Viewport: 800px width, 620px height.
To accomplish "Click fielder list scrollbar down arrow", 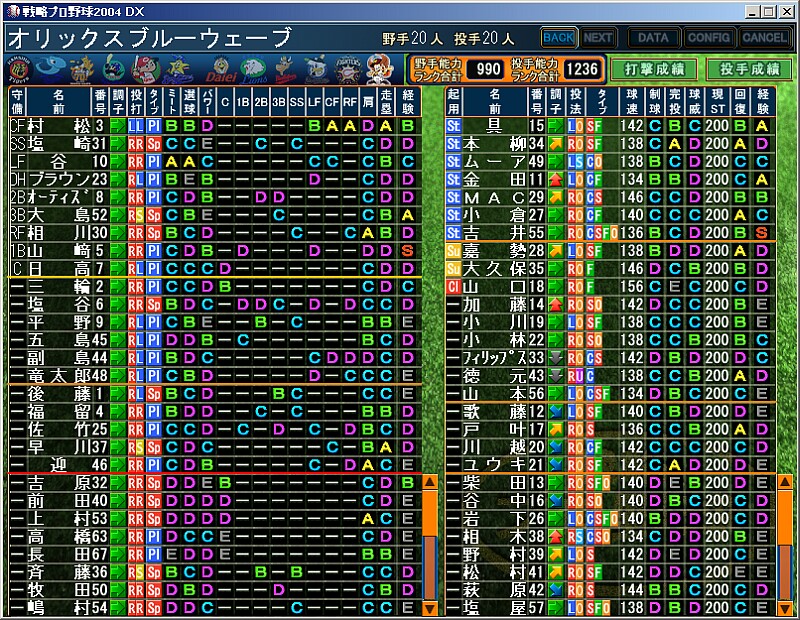I will (430, 608).
